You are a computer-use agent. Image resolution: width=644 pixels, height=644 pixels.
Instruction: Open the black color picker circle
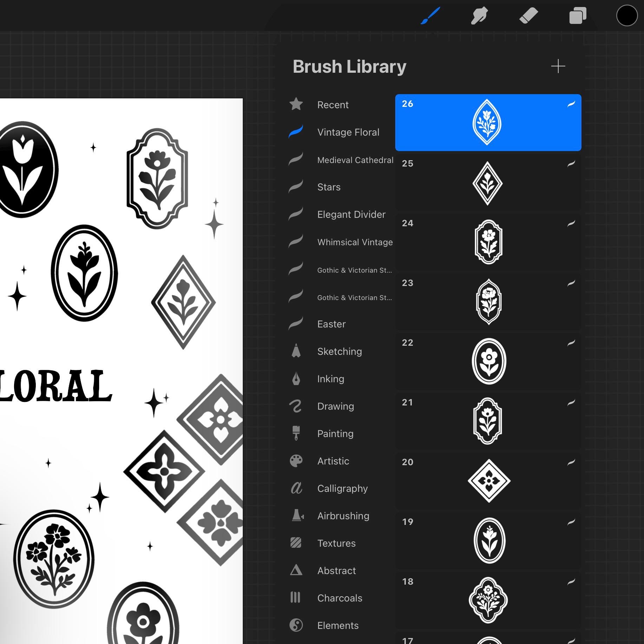[627, 16]
